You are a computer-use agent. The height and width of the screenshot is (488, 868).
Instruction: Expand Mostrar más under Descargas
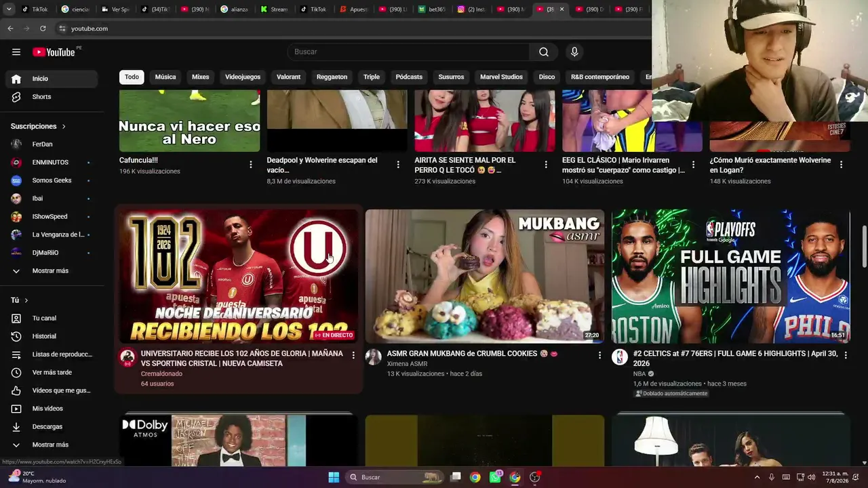pyautogui.click(x=52, y=445)
